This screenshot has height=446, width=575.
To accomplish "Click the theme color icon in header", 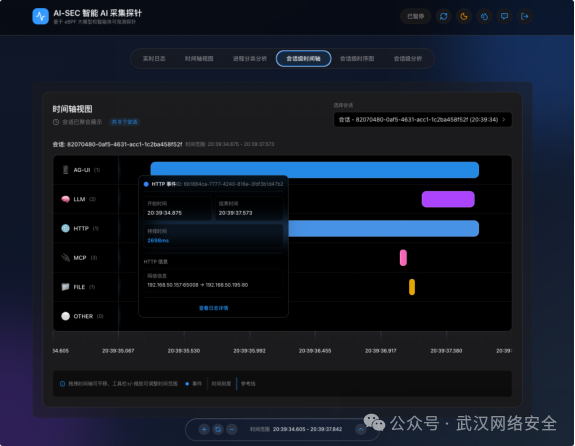I will pyautogui.click(x=484, y=17).
